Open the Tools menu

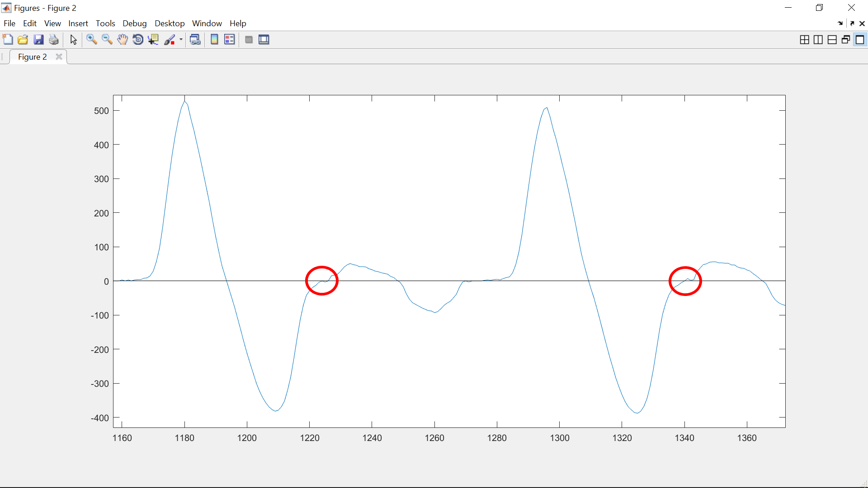click(105, 23)
